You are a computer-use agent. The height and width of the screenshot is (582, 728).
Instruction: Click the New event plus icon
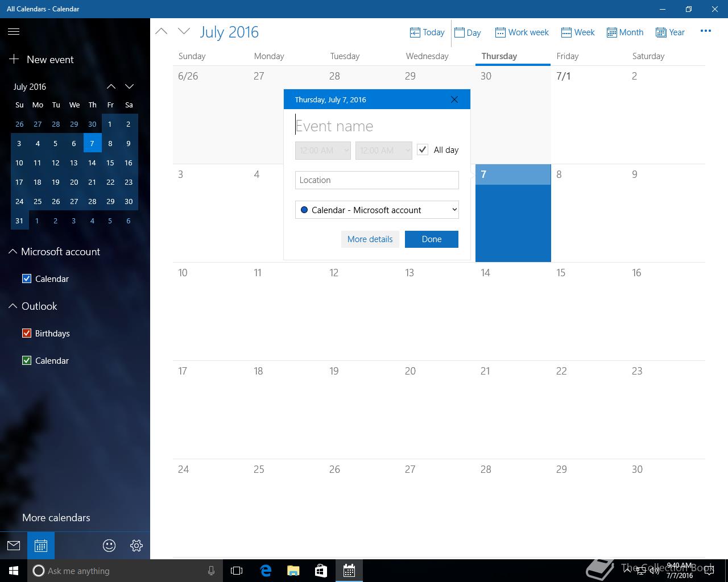[14, 59]
